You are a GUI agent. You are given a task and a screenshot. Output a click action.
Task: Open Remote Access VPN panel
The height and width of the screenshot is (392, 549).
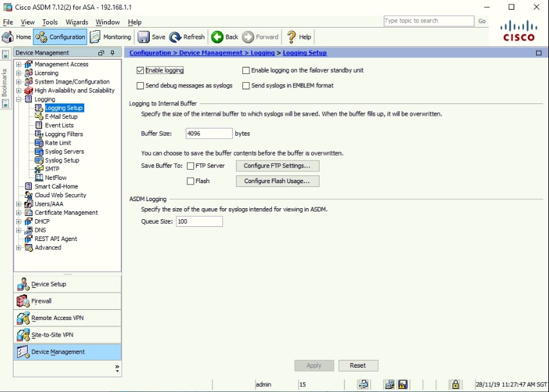[x=67, y=318]
